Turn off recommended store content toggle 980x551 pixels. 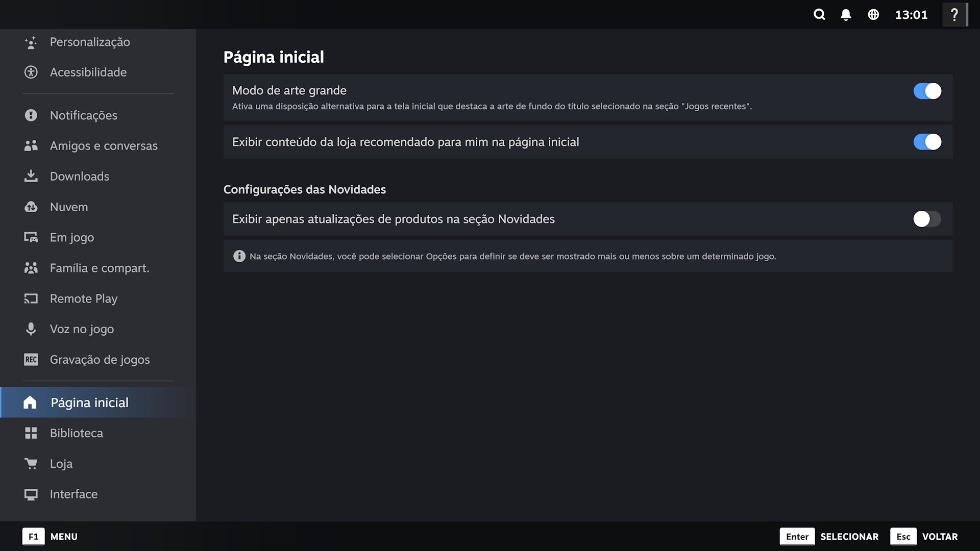tap(927, 142)
